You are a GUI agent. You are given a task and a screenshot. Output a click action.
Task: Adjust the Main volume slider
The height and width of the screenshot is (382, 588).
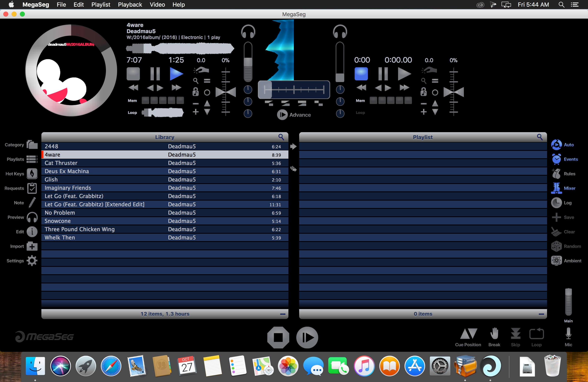pyautogui.click(x=569, y=302)
